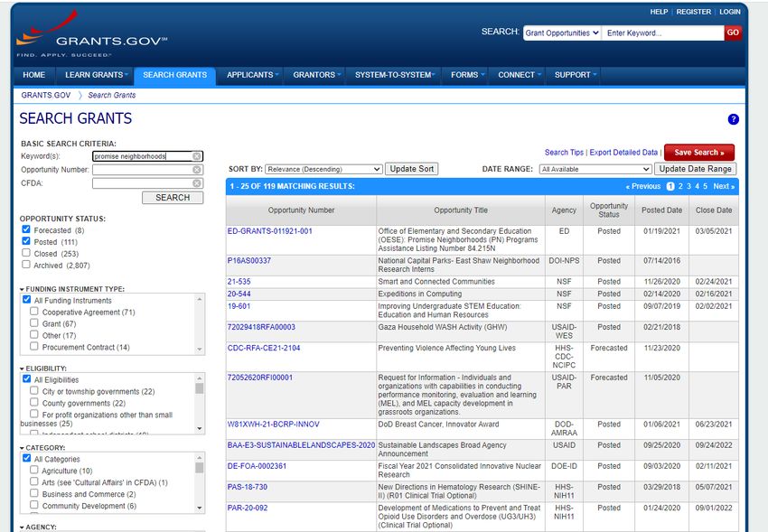Click the Category list scrollbar down arrow
The height and width of the screenshot is (532, 768).
point(200,508)
